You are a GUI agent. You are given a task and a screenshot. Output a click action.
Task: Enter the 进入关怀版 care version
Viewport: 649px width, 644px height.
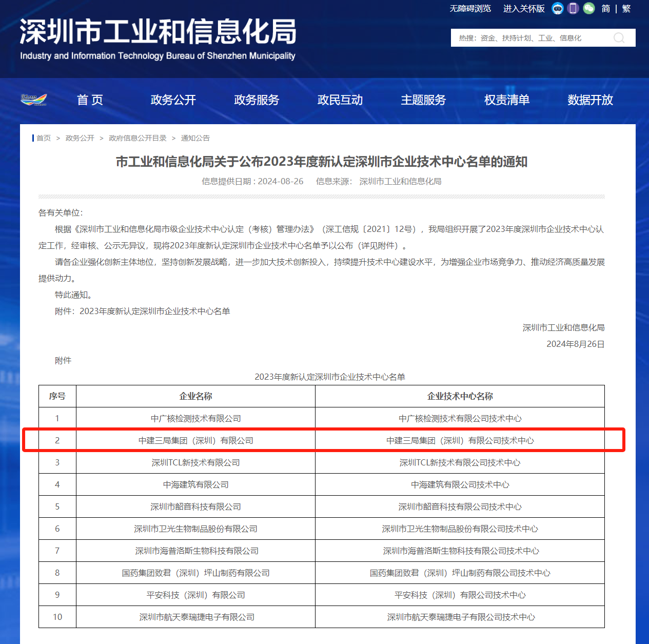coord(524,9)
